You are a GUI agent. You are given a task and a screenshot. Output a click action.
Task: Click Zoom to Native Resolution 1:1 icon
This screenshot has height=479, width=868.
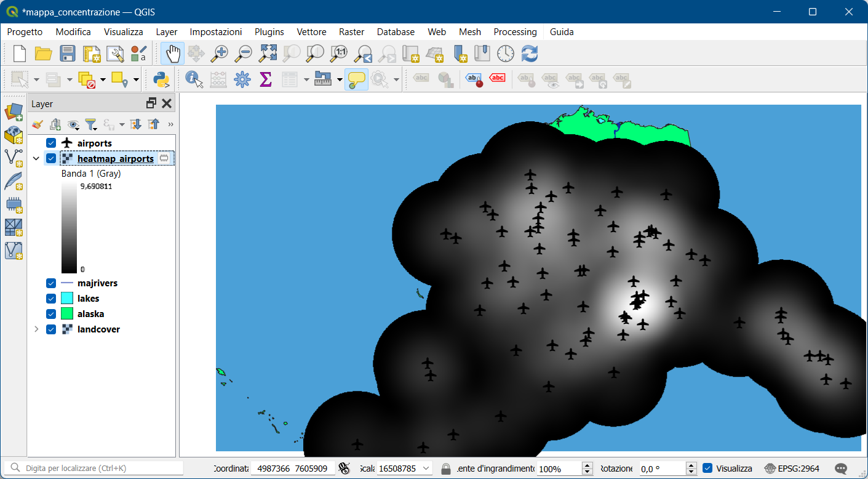click(x=340, y=54)
